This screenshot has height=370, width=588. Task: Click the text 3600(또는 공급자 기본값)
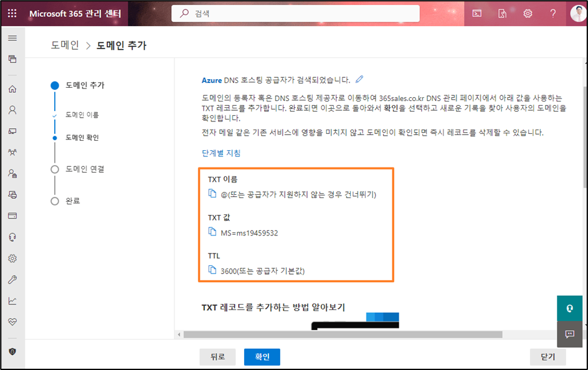pos(262,271)
